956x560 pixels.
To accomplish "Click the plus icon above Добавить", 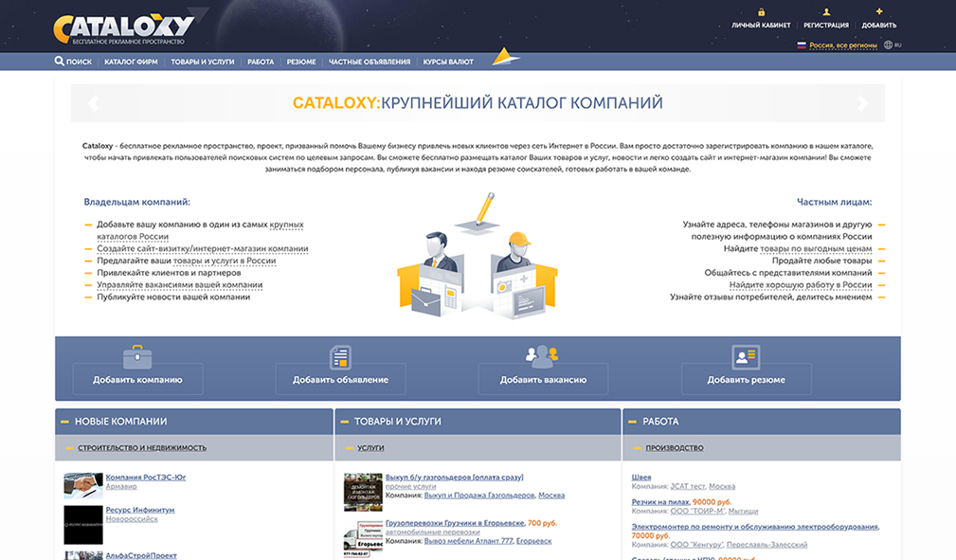I will click(878, 11).
